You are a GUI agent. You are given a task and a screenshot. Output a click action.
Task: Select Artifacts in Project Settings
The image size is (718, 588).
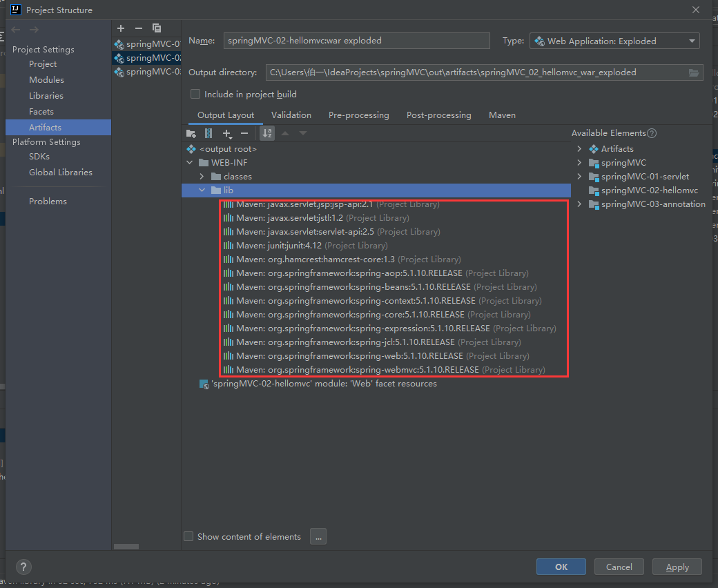click(58, 127)
